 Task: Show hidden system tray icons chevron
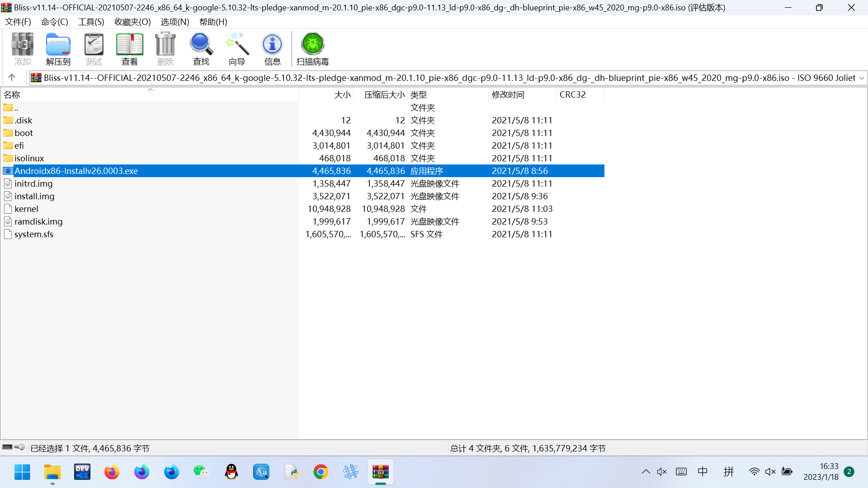pyautogui.click(x=646, y=472)
